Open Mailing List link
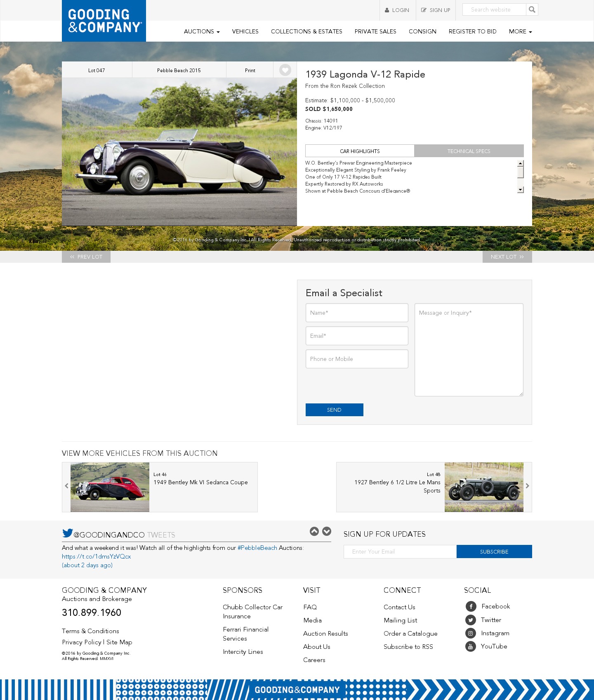This screenshot has width=594, height=700. coord(400,620)
